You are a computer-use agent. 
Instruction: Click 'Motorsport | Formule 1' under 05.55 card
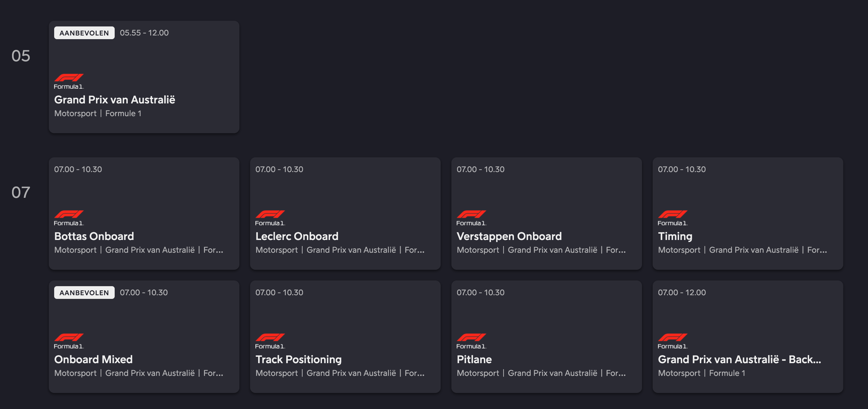(x=98, y=114)
